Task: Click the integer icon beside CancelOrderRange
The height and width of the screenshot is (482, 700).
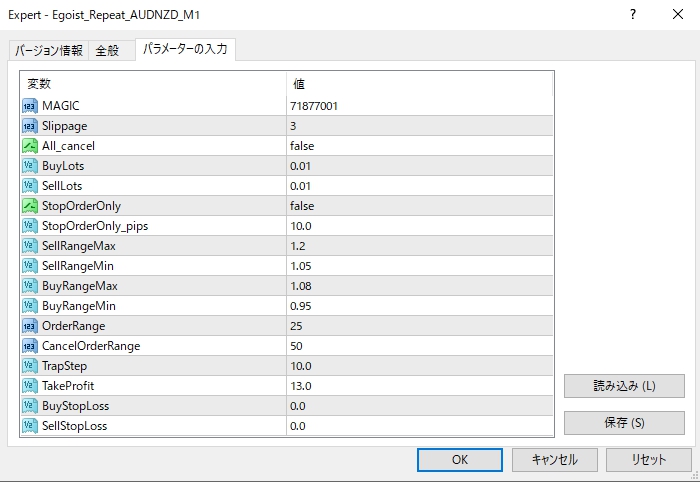Action: [x=30, y=346]
